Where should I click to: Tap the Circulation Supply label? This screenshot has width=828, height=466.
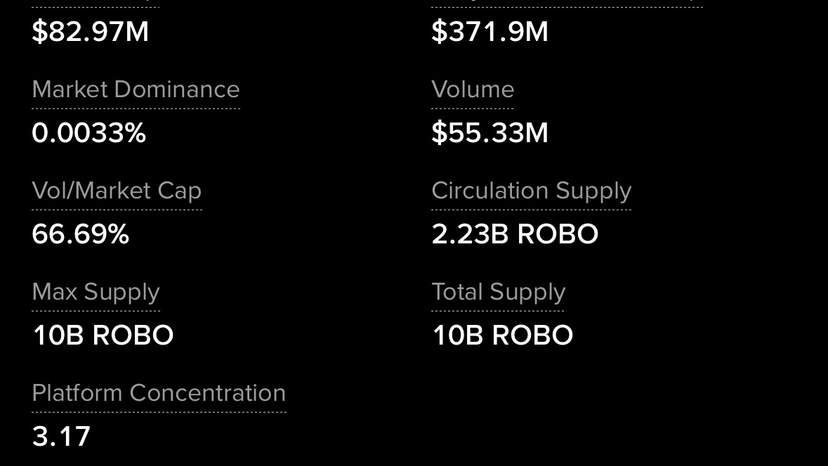tap(531, 191)
